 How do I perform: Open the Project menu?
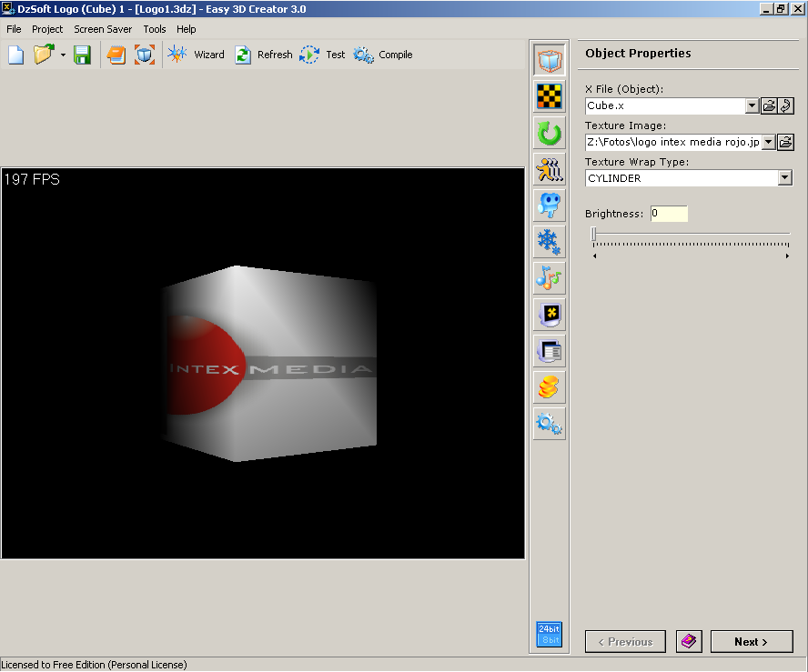click(x=47, y=29)
